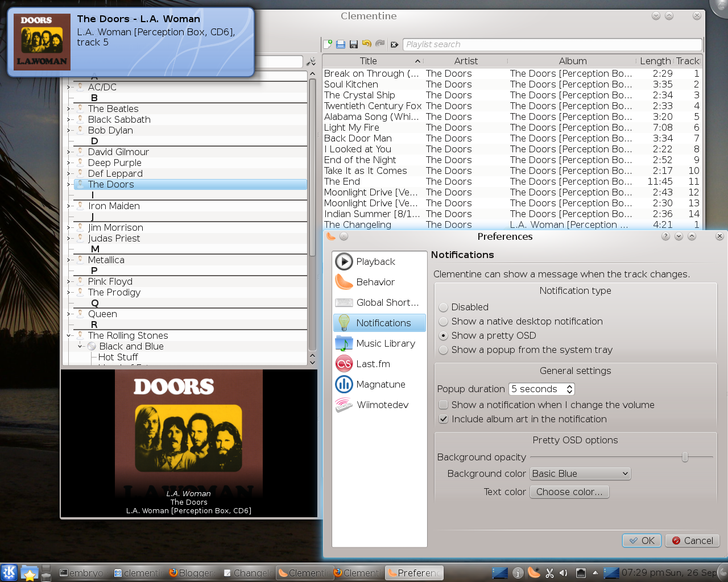728x582 pixels.
Task: Show hidden tray icons arrow
Action: 595,572
